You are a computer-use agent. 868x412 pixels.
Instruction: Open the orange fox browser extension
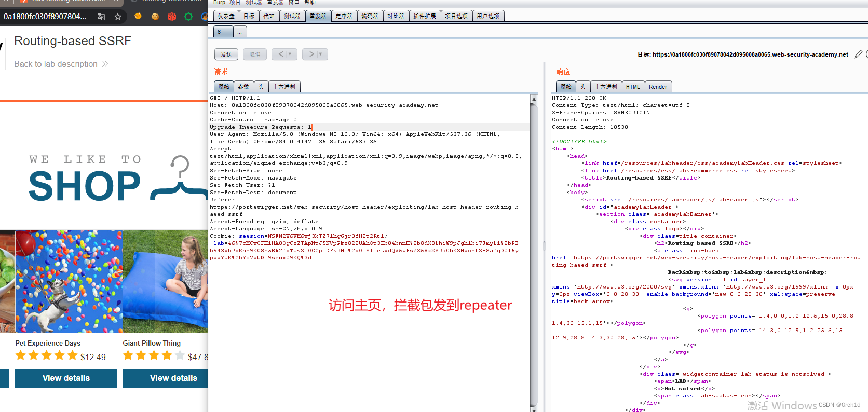(138, 16)
